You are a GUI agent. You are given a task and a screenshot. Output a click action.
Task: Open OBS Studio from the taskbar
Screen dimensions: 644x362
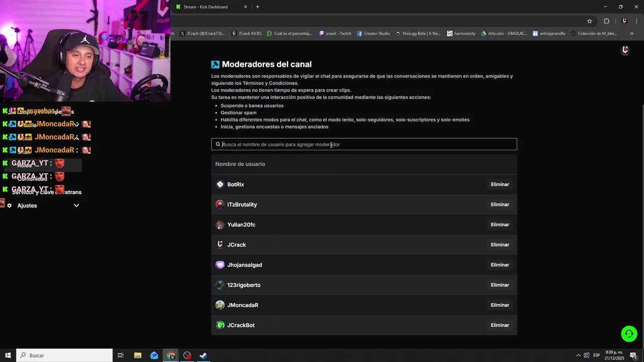coord(187,355)
